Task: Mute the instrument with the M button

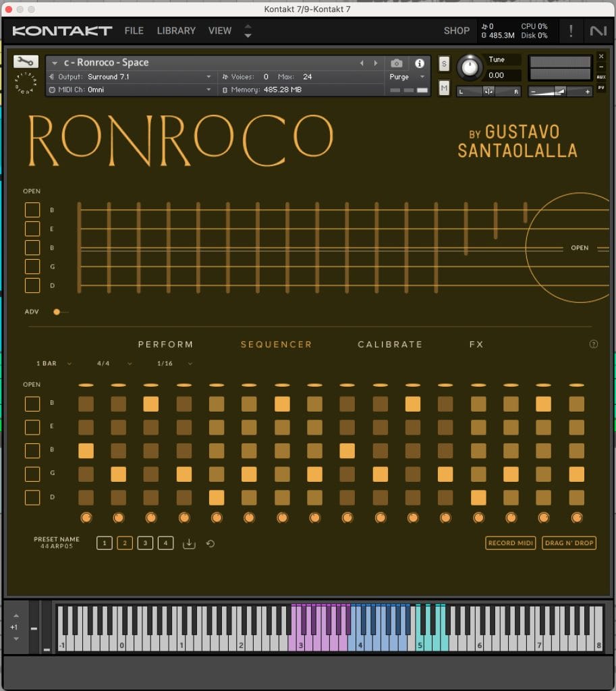Action: coord(444,88)
